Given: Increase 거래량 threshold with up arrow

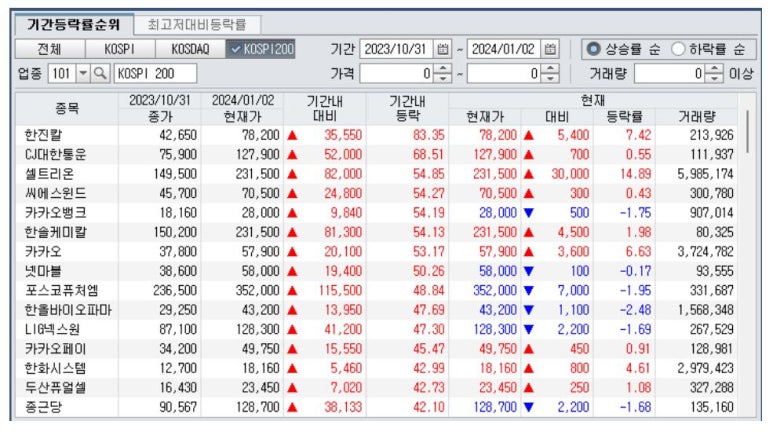Looking at the screenshot, I should (714, 70).
